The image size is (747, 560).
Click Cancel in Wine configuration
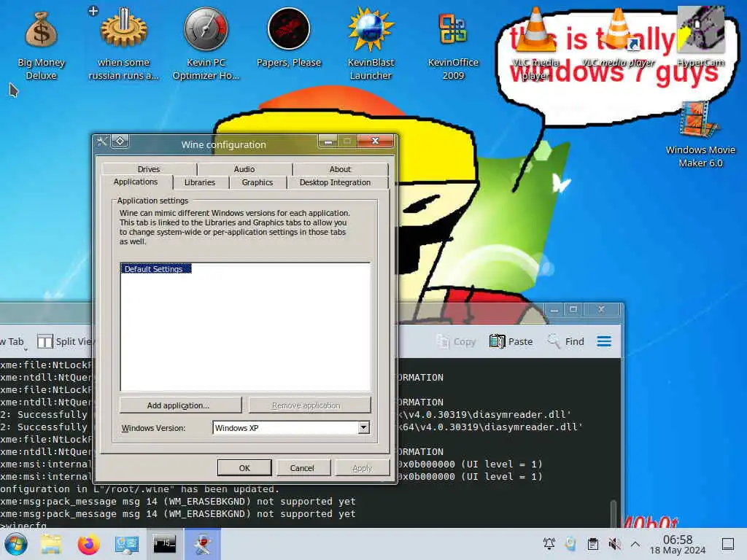[303, 468]
